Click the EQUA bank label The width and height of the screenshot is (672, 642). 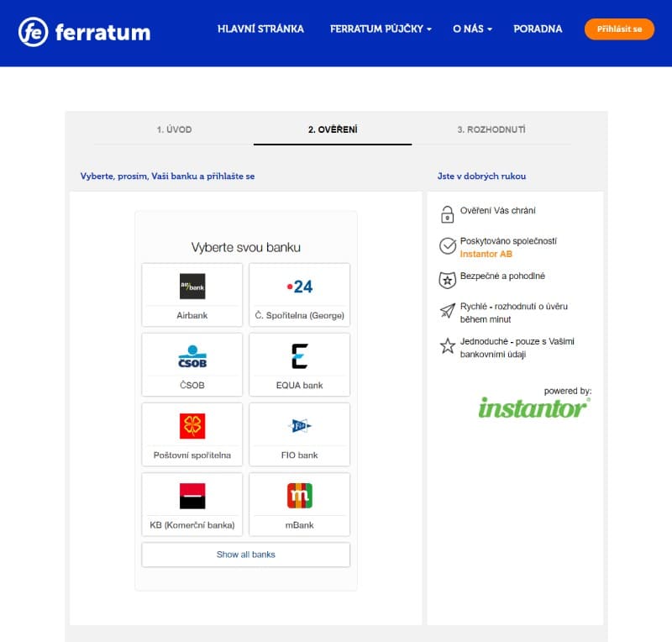coord(300,385)
